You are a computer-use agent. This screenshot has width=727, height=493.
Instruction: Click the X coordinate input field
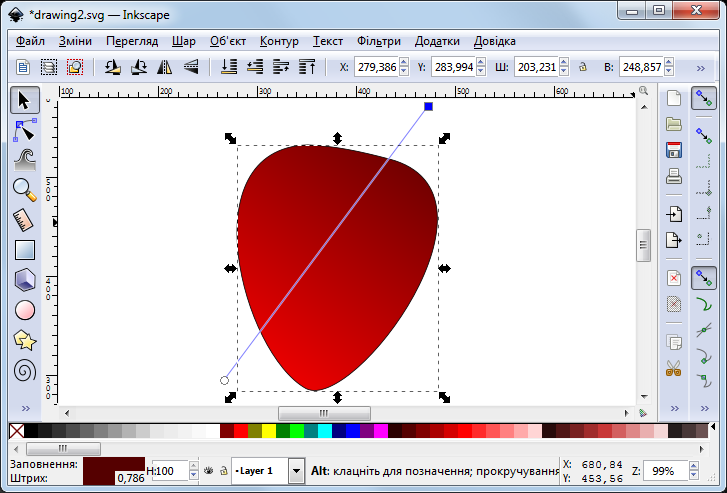point(376,67)
